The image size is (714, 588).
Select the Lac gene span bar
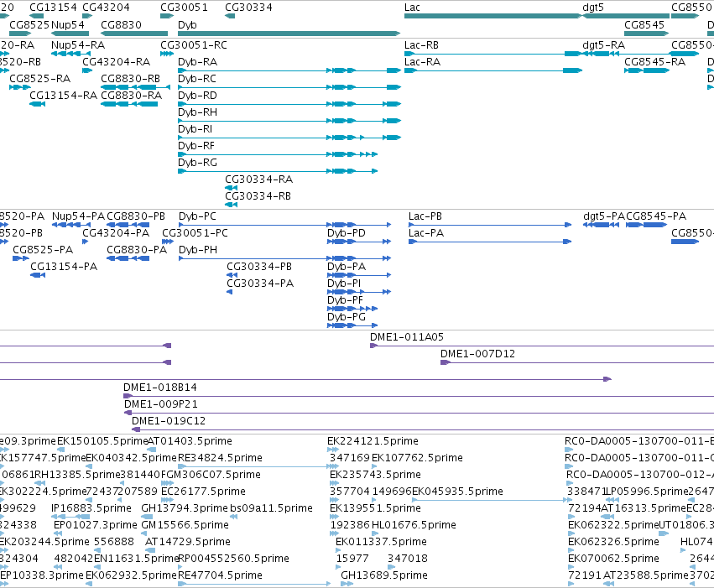point(493,16)
